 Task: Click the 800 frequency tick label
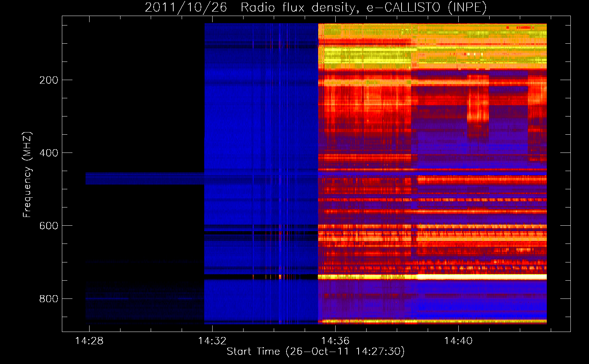point(49,299)
